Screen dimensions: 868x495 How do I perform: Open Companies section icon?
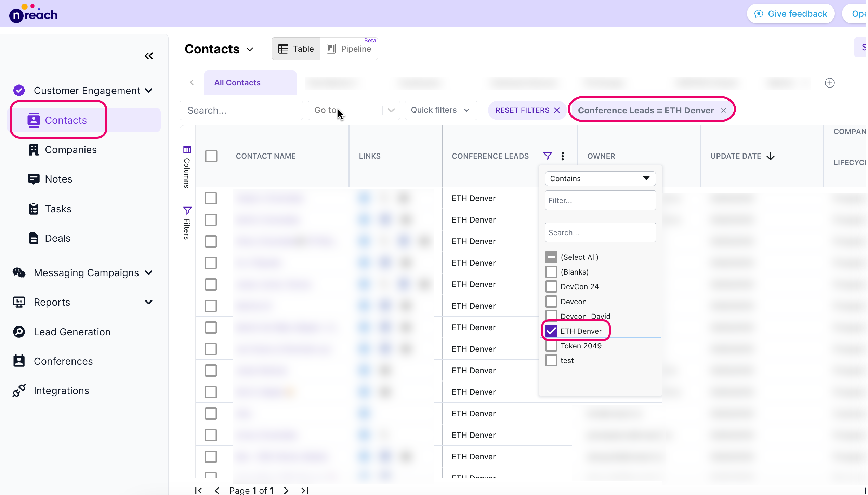coord(34,150)
